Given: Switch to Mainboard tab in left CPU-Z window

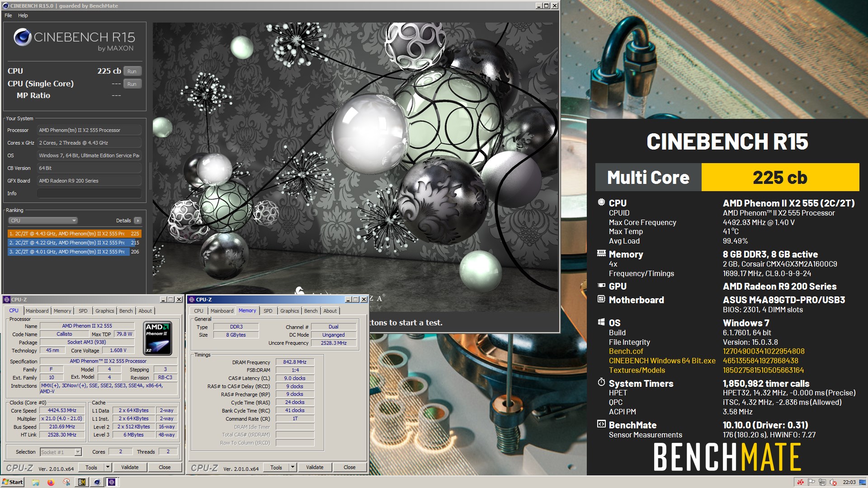Looking at the screenshot, I should tap(37, 311).
